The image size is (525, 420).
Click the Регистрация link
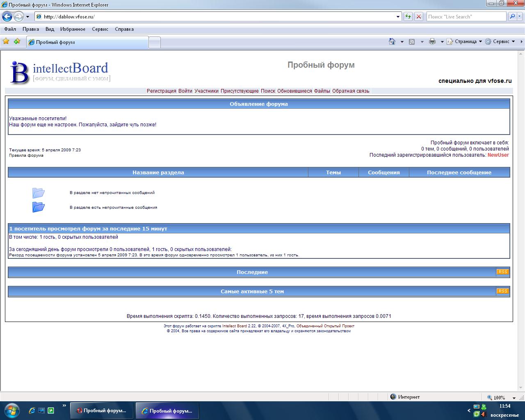[x=161, y=91]
